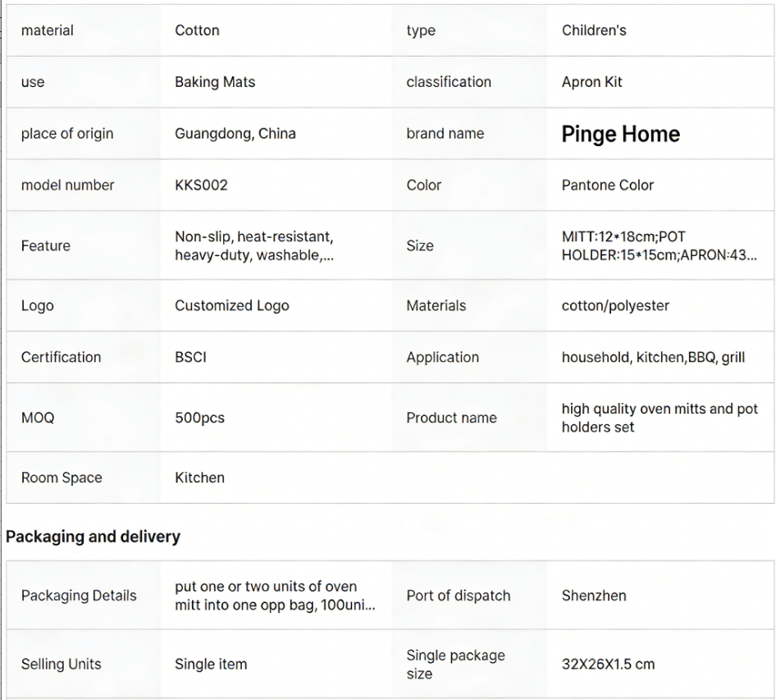Click the truncated Feature description text
Image resolution: width=776 pixels, height=700 pixels.
coord(253,245)
